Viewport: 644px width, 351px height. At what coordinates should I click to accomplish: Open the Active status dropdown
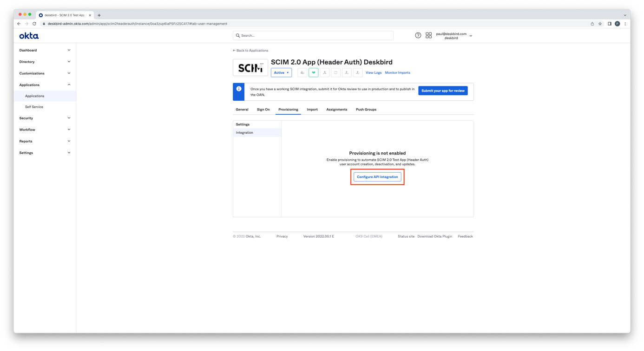(281, 72)
